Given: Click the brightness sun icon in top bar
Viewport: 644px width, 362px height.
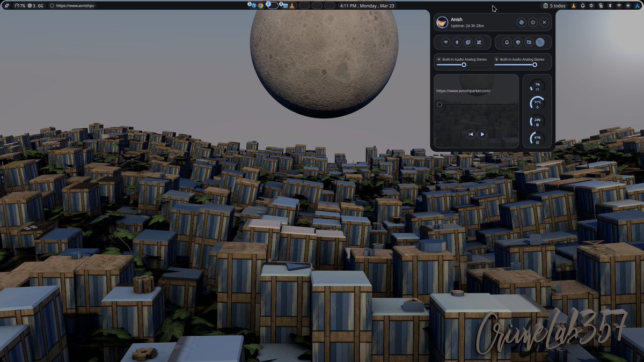Looking at the screenshot, I should click(x=628, y=5).
